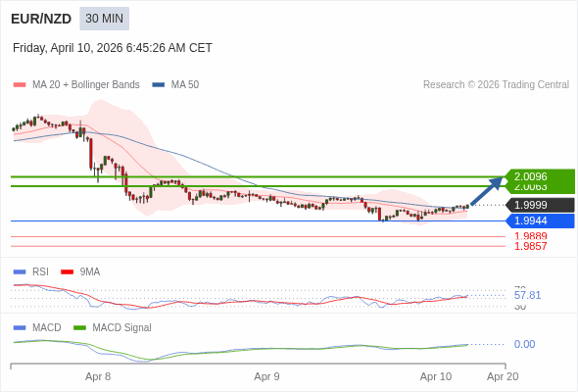Click the MACD legend label
The image size is (578, 392).
[x=47, y=328]
